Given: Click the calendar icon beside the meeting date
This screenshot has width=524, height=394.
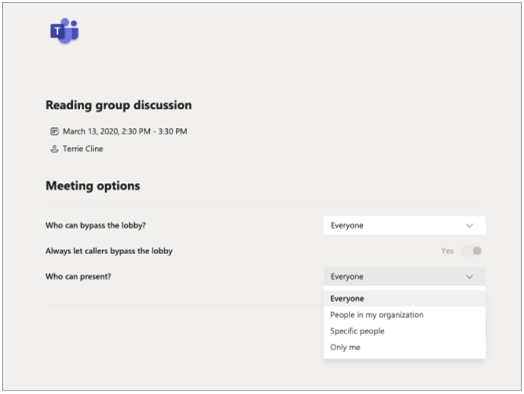Looking at the screenshot, I should tap(54, 131).
